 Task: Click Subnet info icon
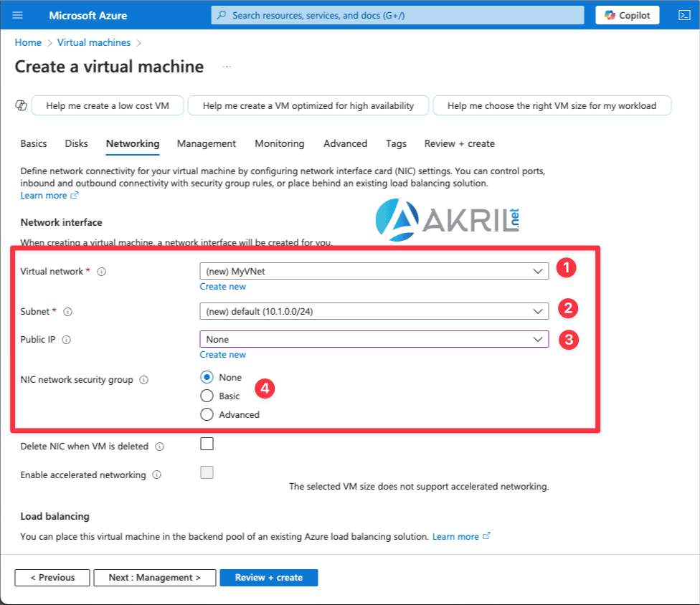tap(68, 312)
